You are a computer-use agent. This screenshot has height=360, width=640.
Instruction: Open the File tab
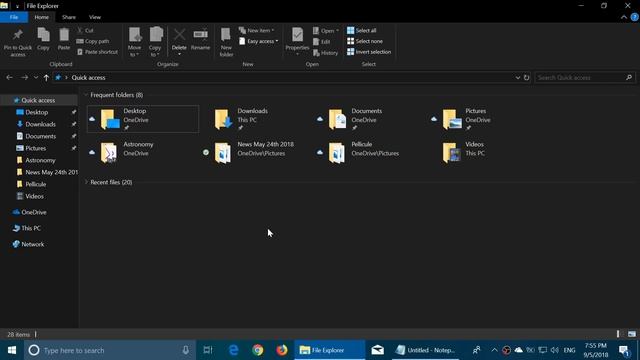[14, 17]
